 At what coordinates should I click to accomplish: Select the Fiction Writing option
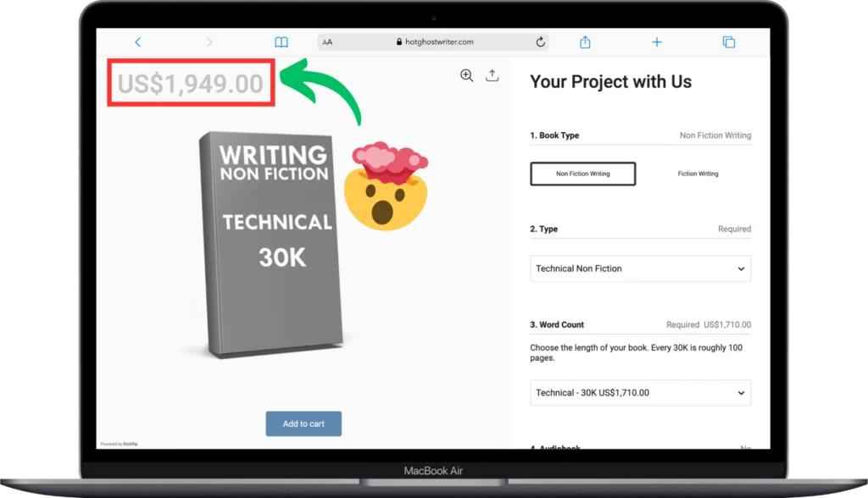(698, 174)
